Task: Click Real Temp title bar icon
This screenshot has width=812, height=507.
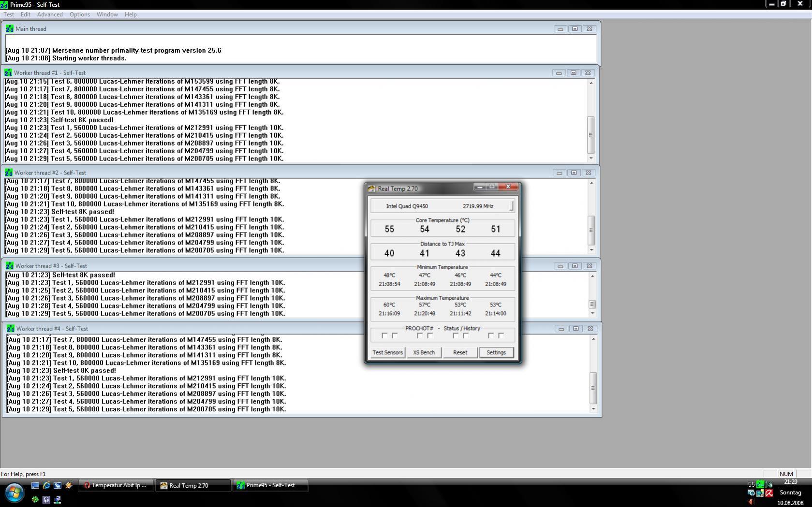Action: (x=371, y=188)
